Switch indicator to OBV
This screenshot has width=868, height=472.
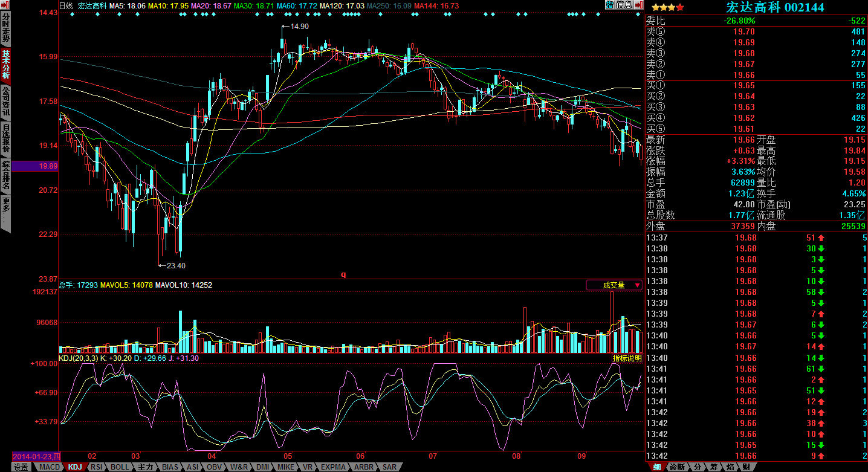pos(215,467)
